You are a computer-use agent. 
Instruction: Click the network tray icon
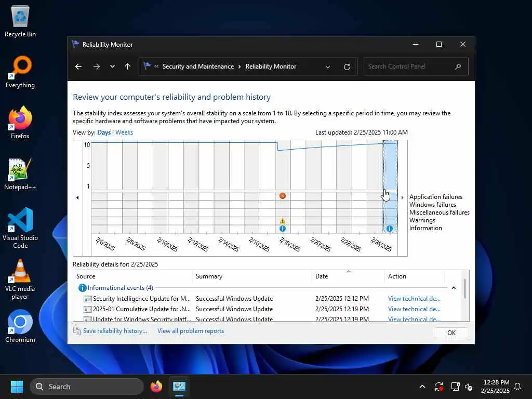455,387
